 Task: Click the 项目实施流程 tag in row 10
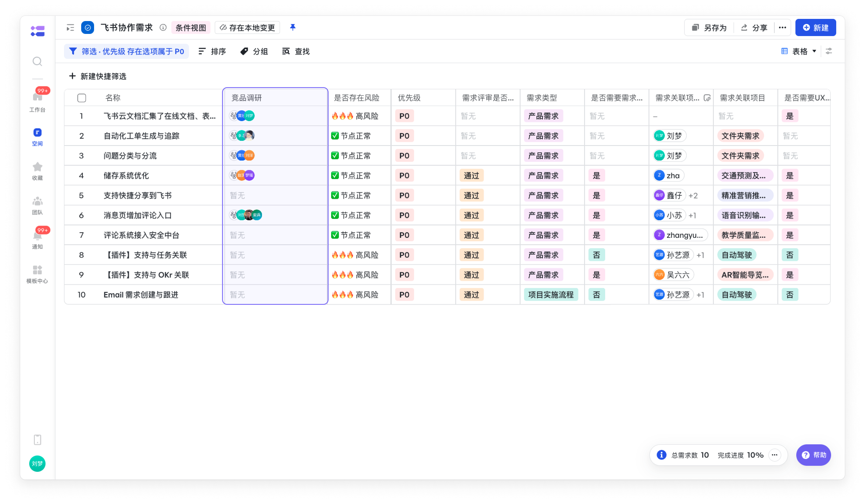(x=551, y=295)
